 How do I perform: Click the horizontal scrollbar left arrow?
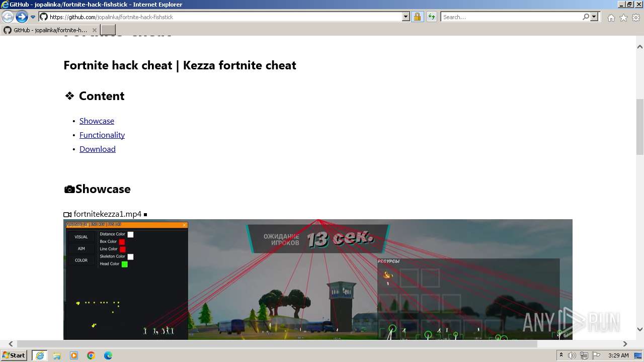11,344
